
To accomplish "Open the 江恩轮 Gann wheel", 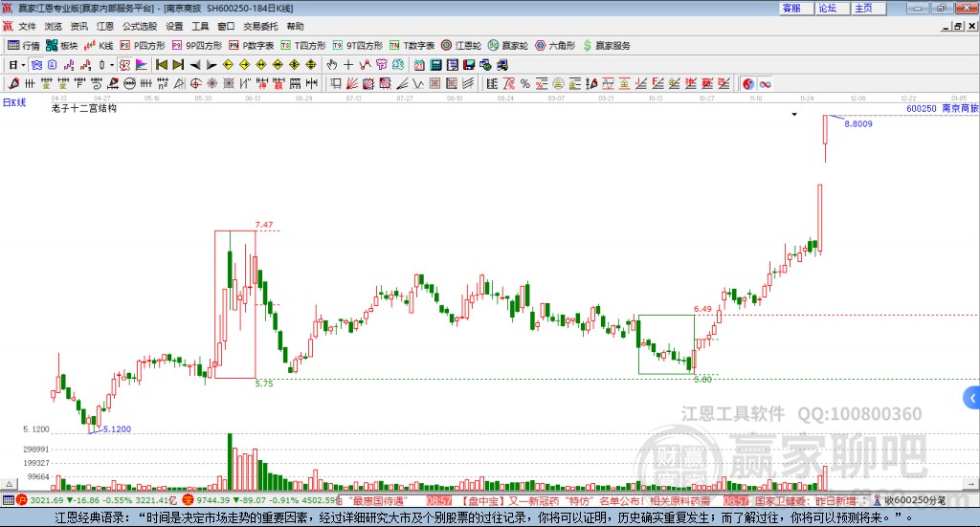I will [461, 46].
